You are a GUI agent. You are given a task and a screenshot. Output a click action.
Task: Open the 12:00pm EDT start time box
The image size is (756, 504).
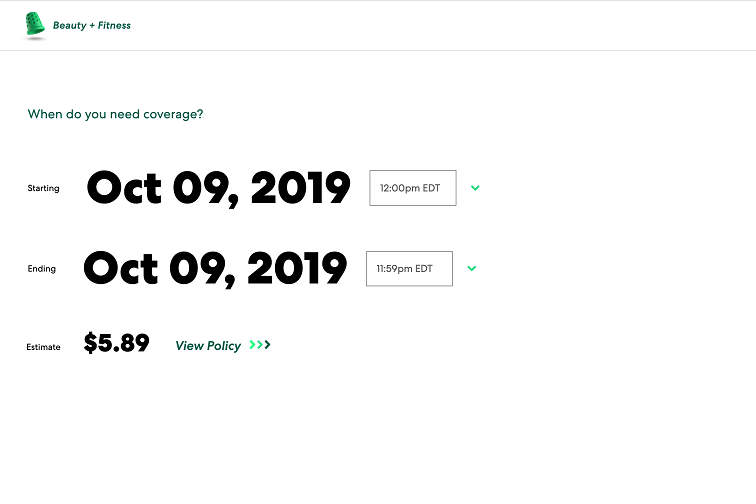click(x=413, y=188)
